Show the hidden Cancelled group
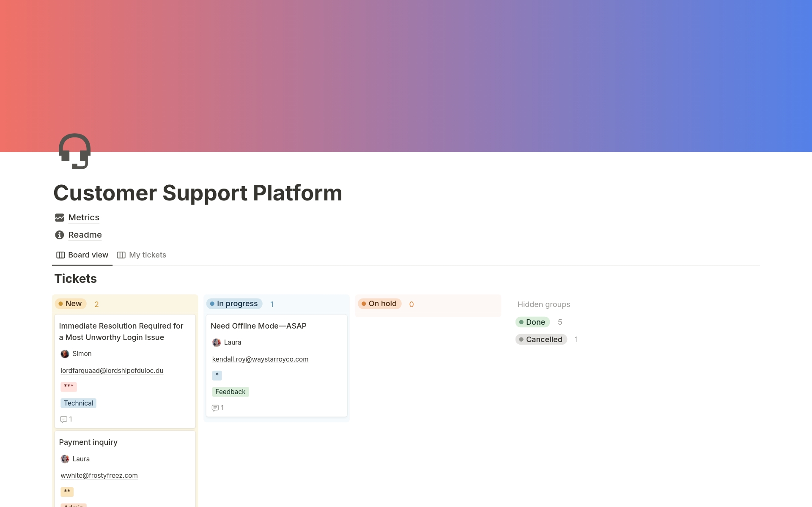Viewport: 812px width, 507px height. 541,339
